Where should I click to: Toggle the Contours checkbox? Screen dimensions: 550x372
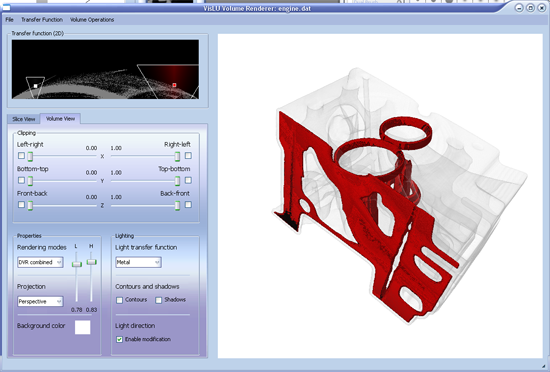[x=120, y=300]
